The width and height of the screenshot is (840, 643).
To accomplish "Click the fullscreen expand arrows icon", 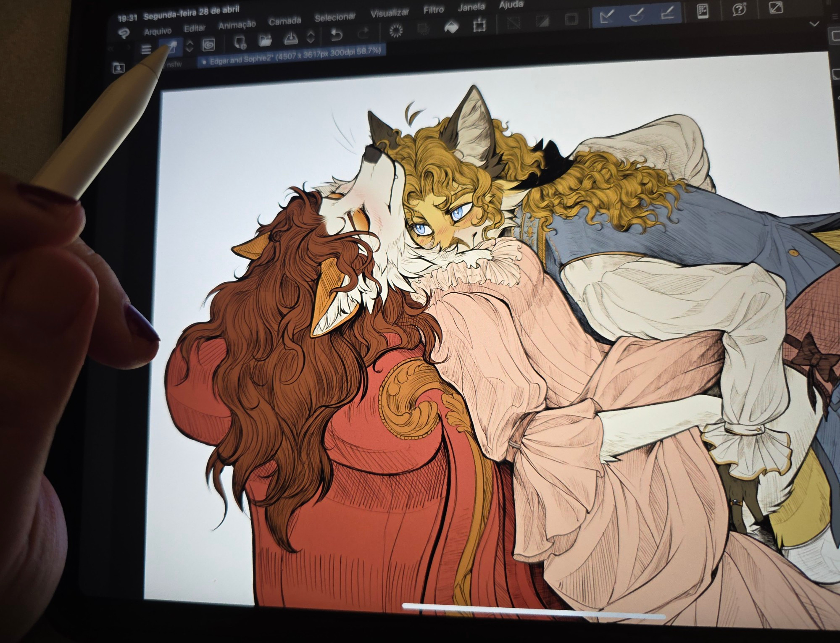I will click(776, 7).
